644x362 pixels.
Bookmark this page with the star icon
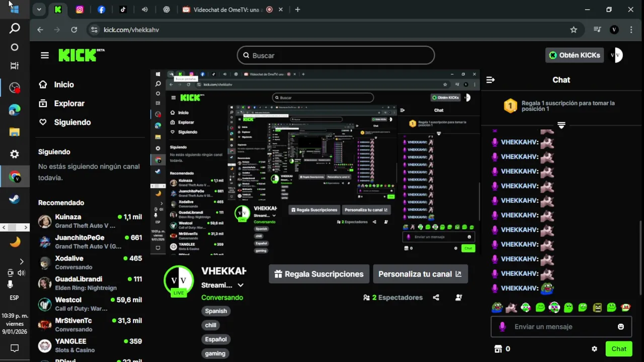[x=574, y=30]
